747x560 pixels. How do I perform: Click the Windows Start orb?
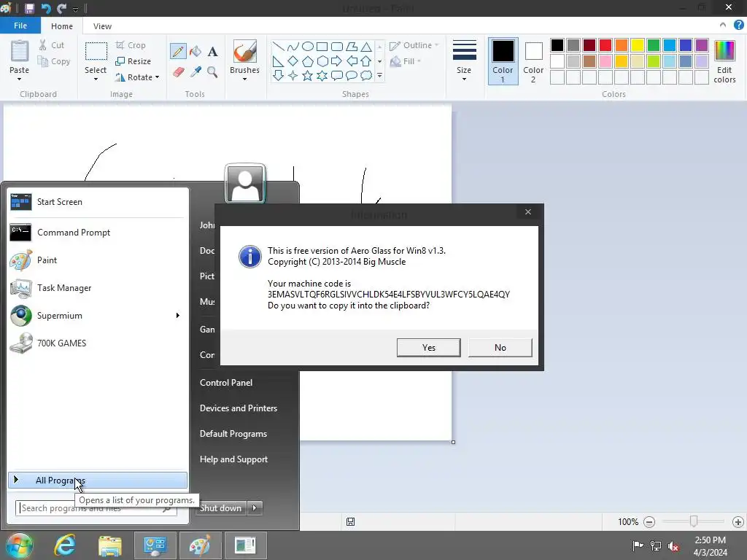point(20,545)
